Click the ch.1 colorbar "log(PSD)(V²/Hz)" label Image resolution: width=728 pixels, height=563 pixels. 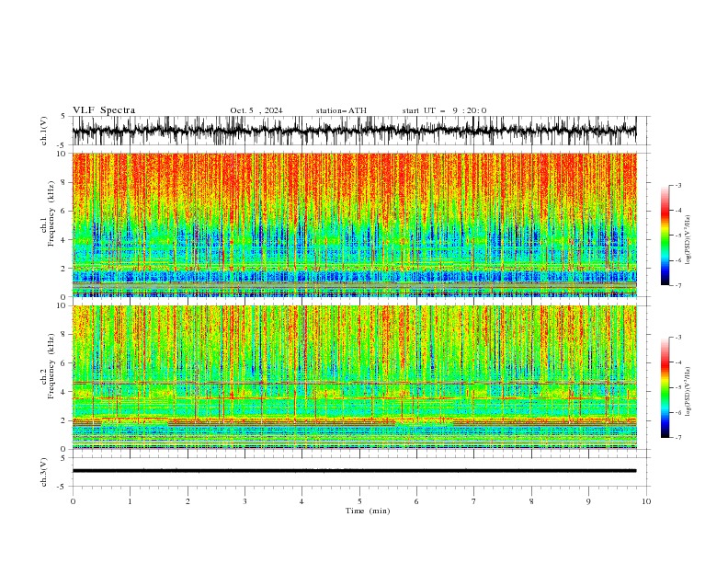[x=688, y=240]
